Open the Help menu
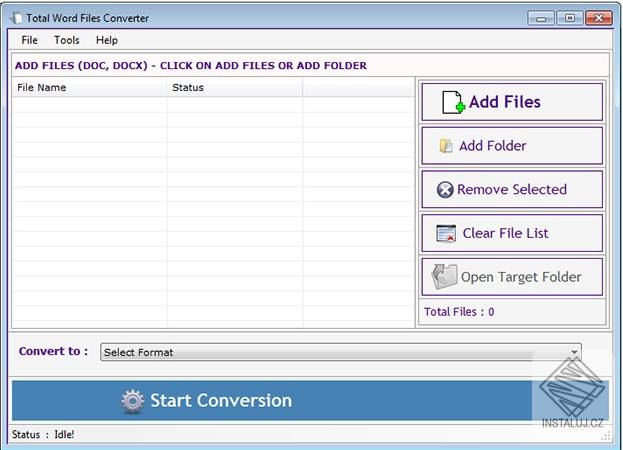Viewport: 623px width, 450px height. (106, 40)
